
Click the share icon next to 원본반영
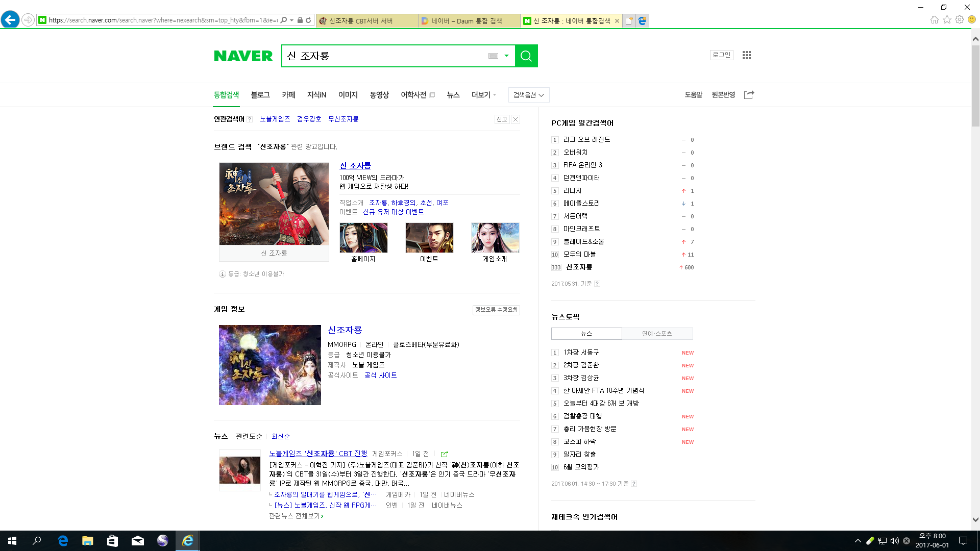click(749, 95)
